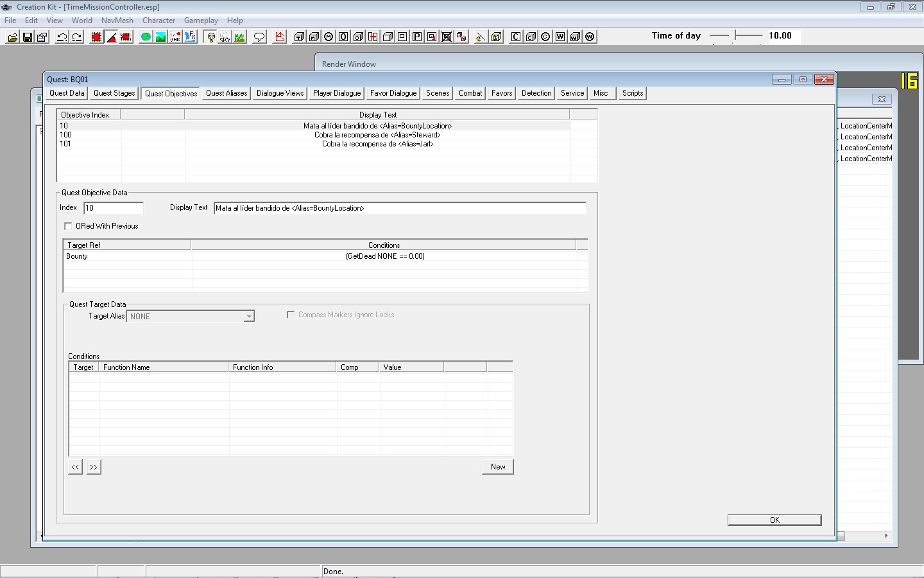Click the circled M toolbar icon
This screenshot has width=924, height=578.
pos(329,37)
